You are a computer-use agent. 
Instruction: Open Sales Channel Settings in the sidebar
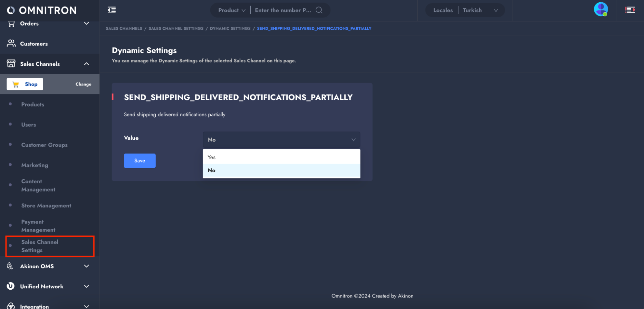(x=40, y=246)
